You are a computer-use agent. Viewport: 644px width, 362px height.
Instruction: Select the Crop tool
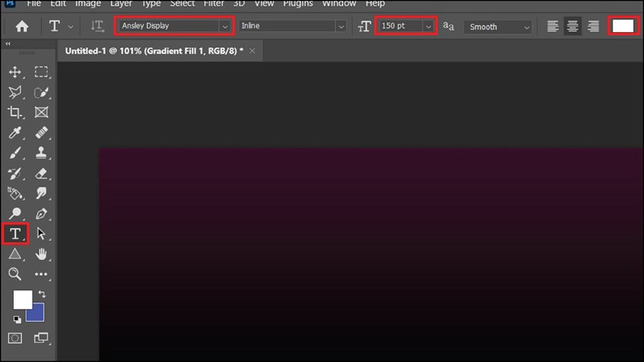click(x=15, y=113)
